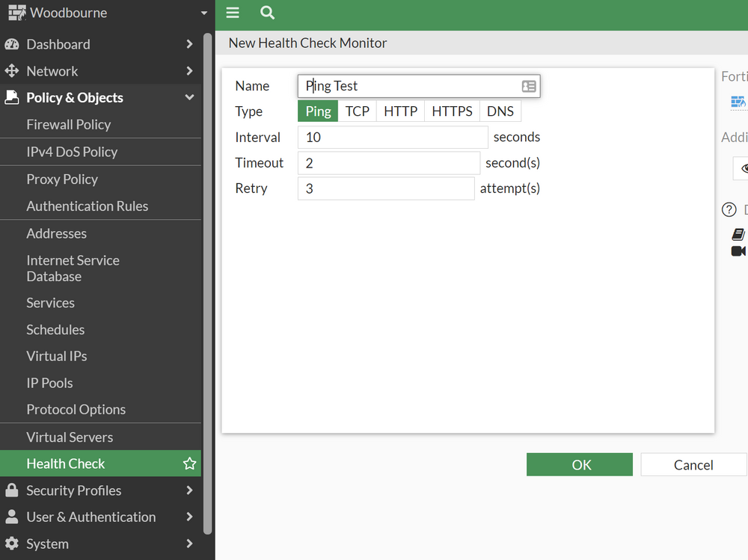748x560 pixels.
Task: Switch health check type to HTTPS
Action: [x=451, y=111]
